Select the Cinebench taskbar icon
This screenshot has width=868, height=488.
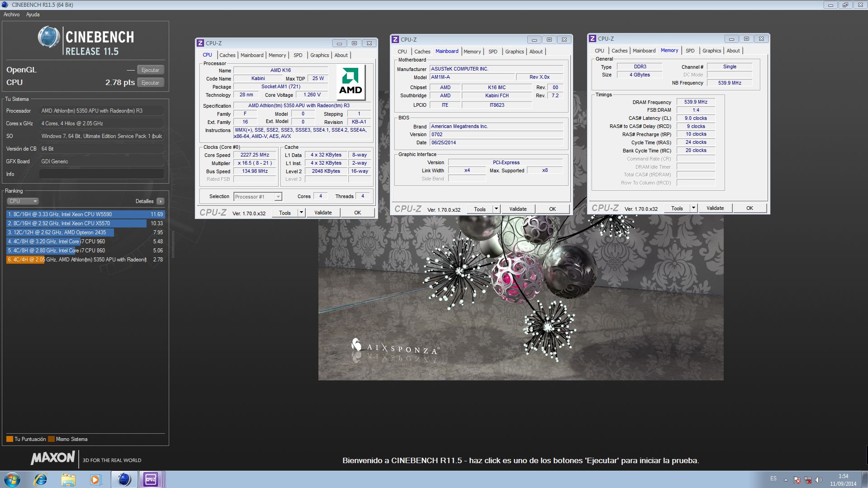click(x=124, y=479)
